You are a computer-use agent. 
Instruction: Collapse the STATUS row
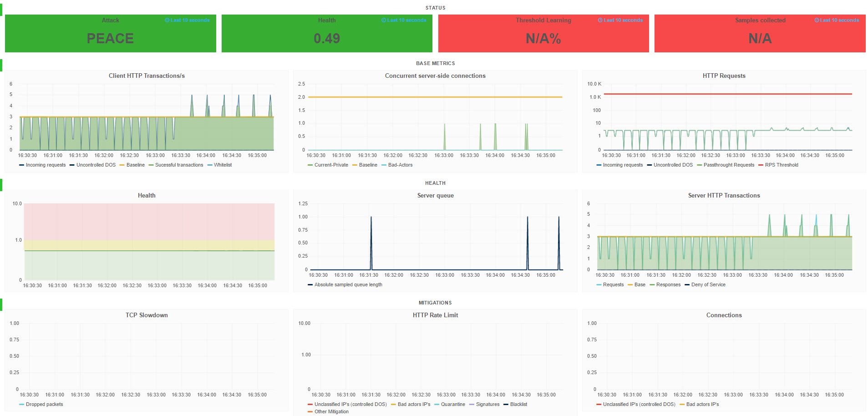point(435,8)
